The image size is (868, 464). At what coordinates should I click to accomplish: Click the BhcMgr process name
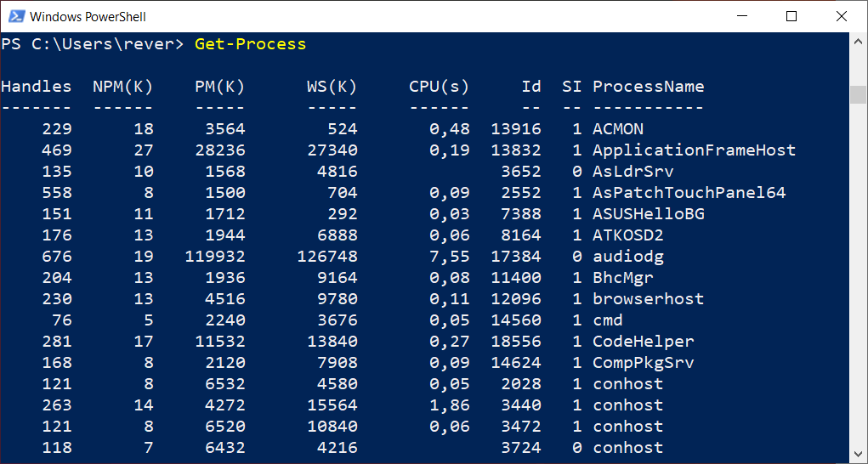tap(623, 278)
